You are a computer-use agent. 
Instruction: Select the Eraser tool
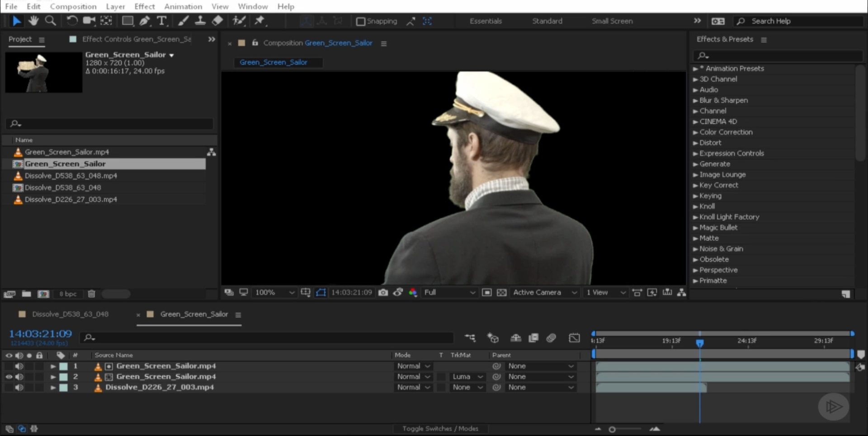click(x=217, y=21)
